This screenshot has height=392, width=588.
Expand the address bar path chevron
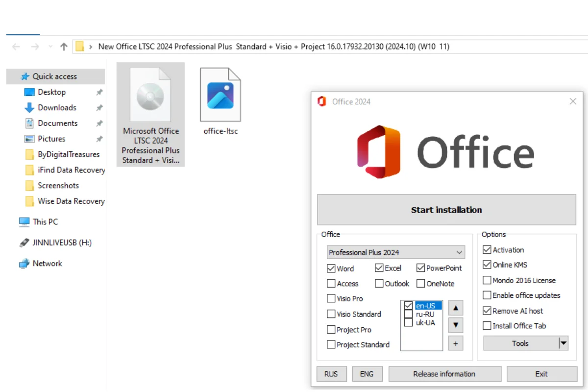pyautogui.click(x=91, y=47)
